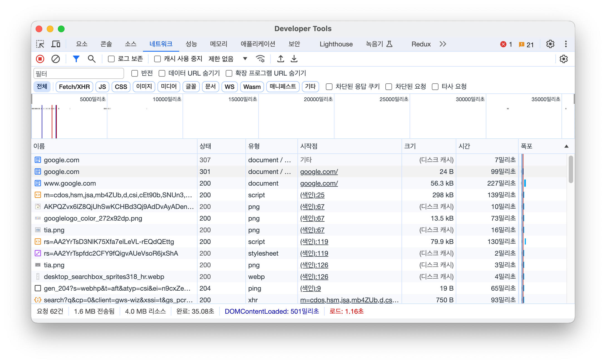The image size is (606, 364).
Task: Click into the 필터 input field
Action: click(x=78, y=74)
